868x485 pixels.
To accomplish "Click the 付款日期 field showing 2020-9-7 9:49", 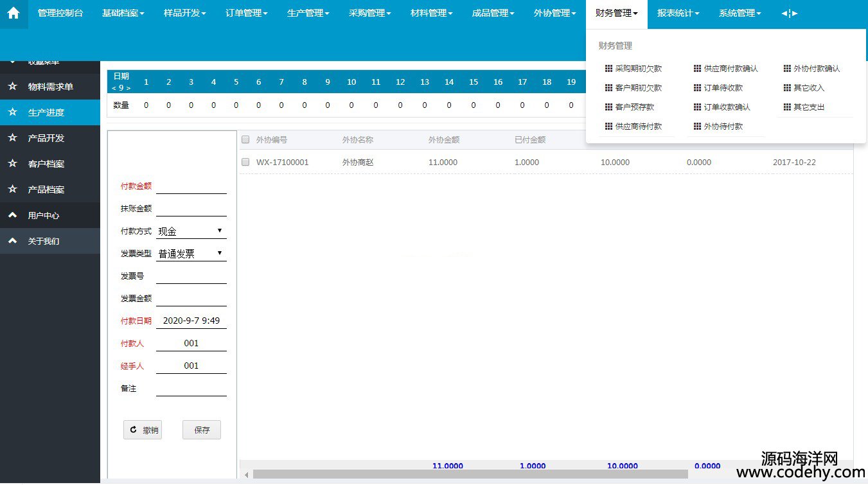I will [191, 321].
